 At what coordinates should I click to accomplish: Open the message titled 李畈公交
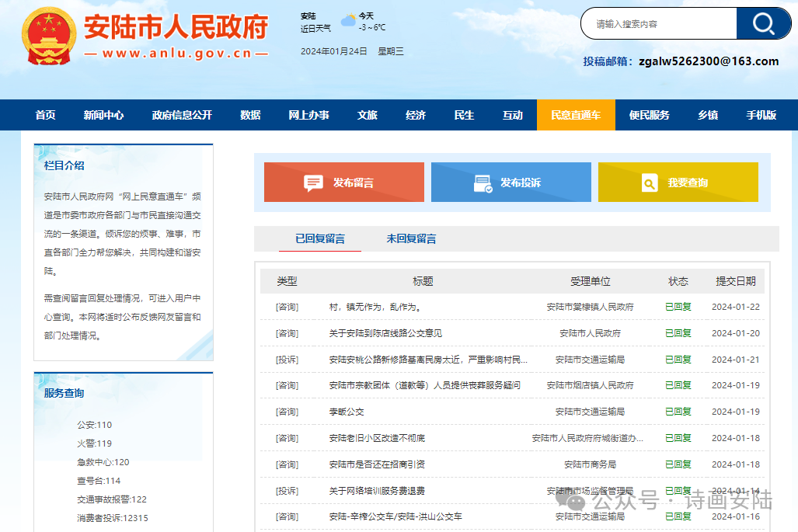point(347,412)
